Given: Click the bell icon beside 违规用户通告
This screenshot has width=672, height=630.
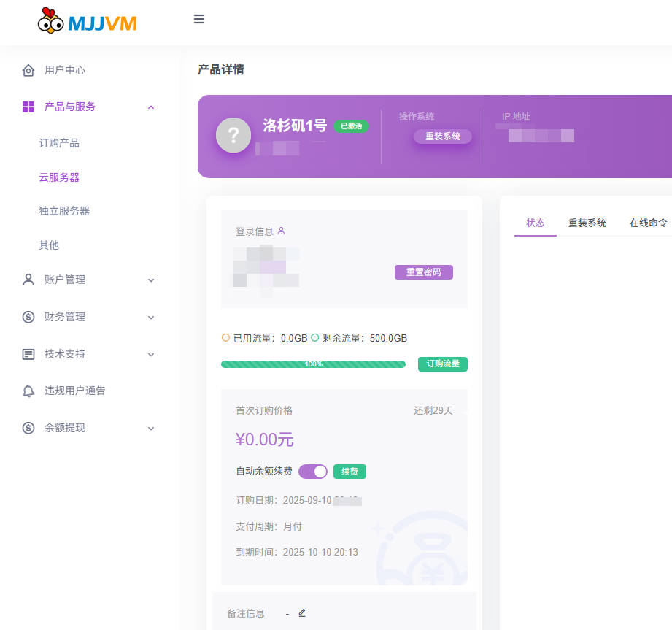Looking at the screenshot, I should (28, 391).
